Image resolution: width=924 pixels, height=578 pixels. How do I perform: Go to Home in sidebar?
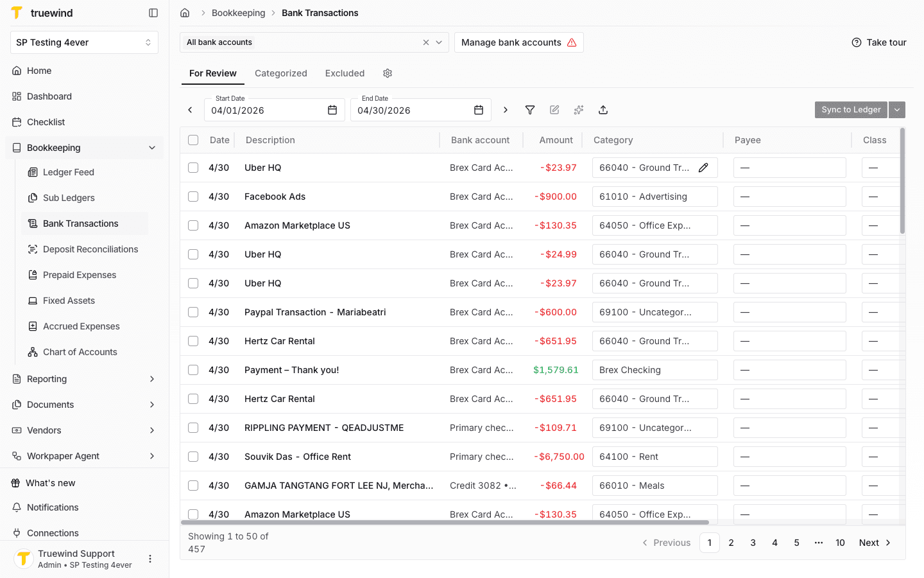point(84,71)
